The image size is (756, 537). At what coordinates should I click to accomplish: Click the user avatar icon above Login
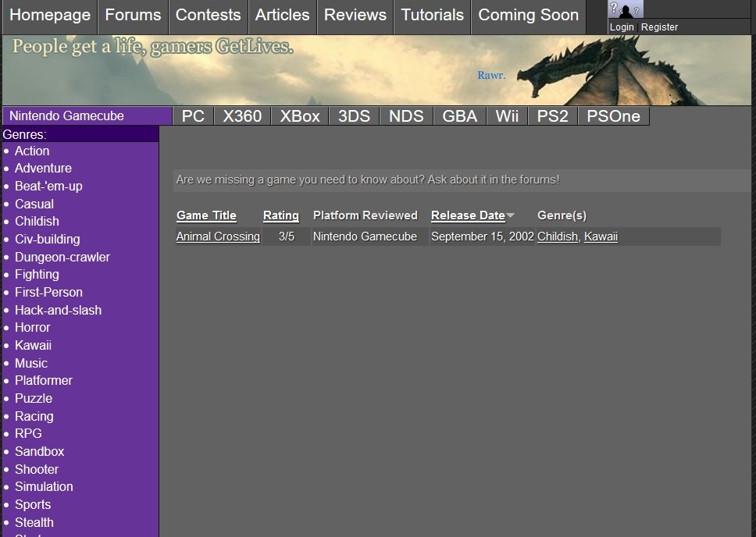coord(626,10)
